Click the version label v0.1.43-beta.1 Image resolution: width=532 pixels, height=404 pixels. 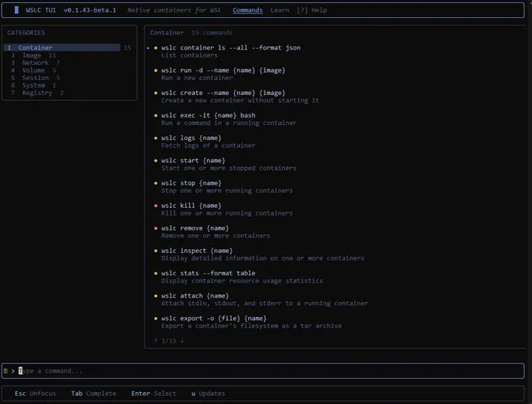coord(90,10)
